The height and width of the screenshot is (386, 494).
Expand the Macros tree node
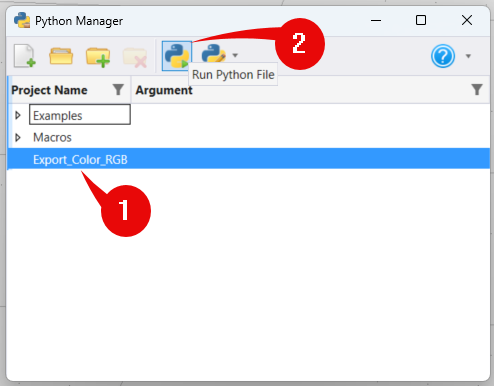pyautogui.click(x=18, y=137)
